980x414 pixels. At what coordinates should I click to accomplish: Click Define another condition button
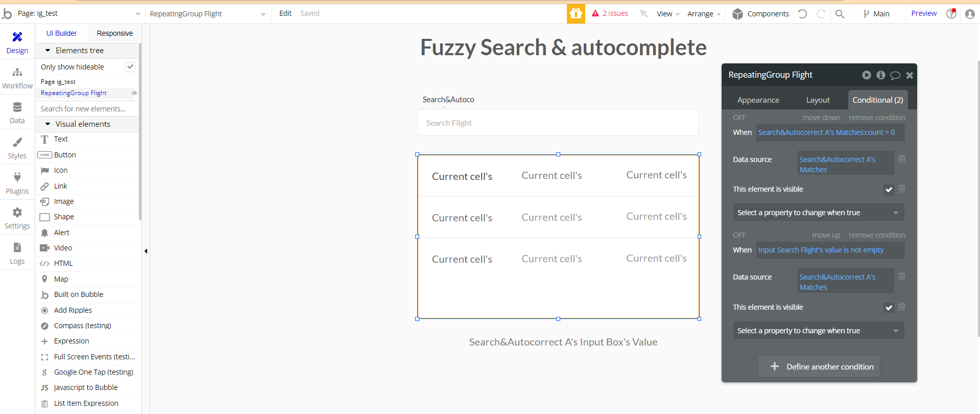tap(819, 366)
